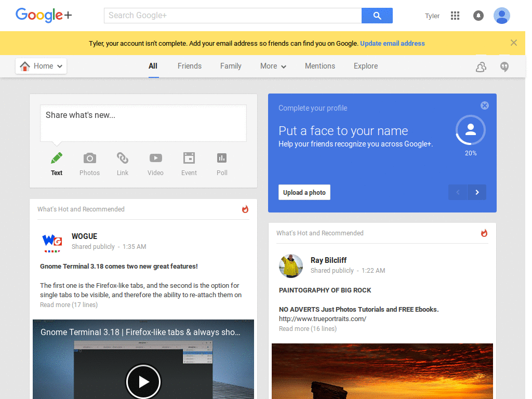Viewport: 532px width, 399px height.
Task: Click the Share what's new box
Action: point(143,123)
